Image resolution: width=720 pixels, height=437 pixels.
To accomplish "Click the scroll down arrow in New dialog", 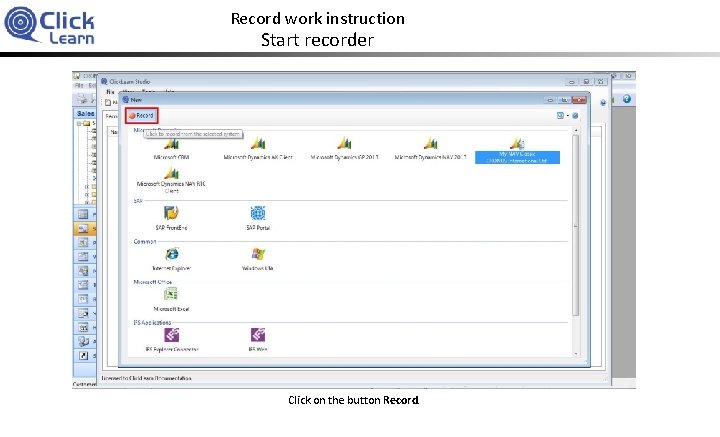I will coord(576,354).
